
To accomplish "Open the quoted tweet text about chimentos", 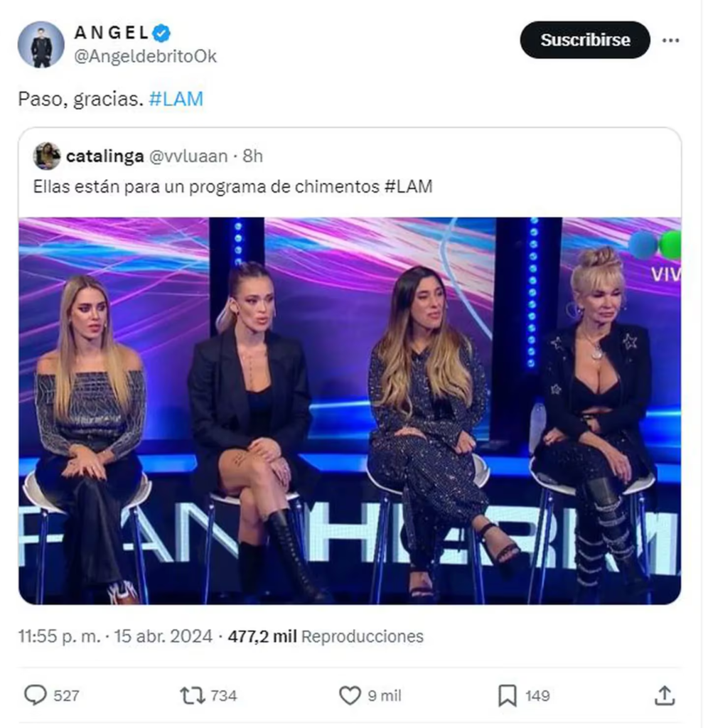I will pos(232,187).
